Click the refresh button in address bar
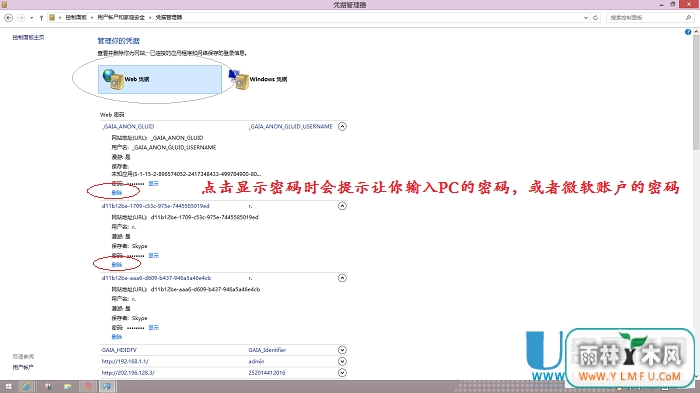Image resolution: width=700 pixels, height=393 pixels. [595, 17]
